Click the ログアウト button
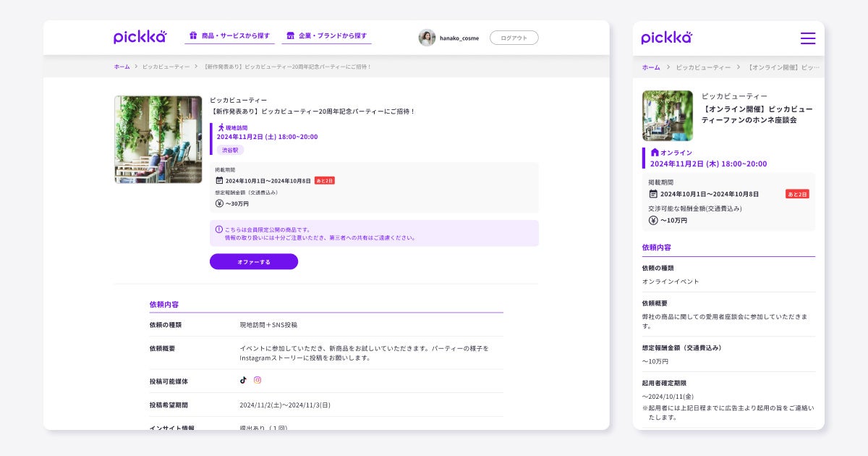 [x=514, y=38]
